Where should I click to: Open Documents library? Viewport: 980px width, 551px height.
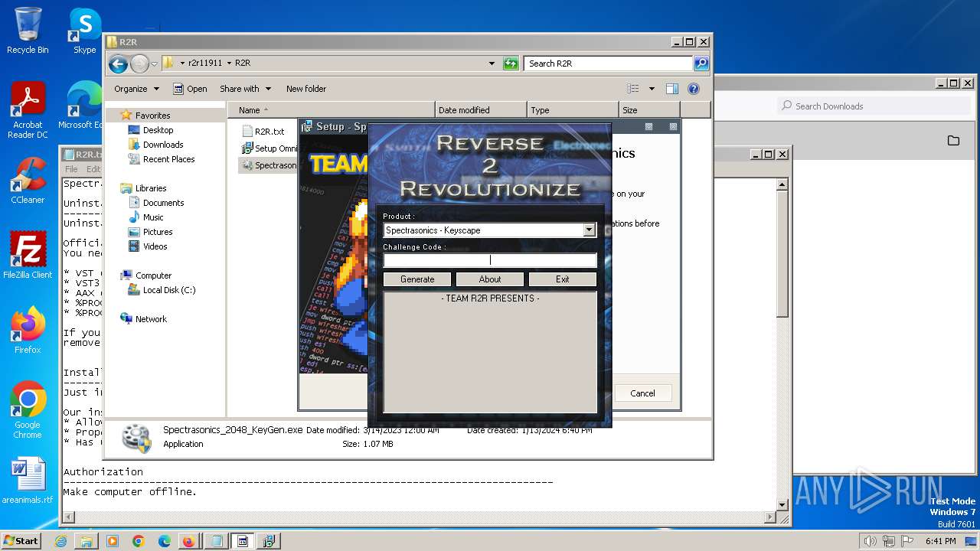pyautogui.click(x=163, y=203)
